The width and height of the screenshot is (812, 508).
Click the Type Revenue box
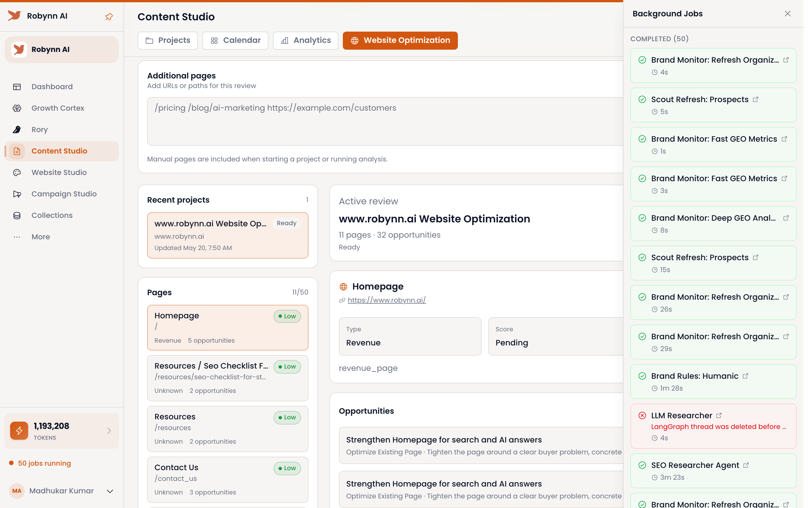click(x=410, y=336)
